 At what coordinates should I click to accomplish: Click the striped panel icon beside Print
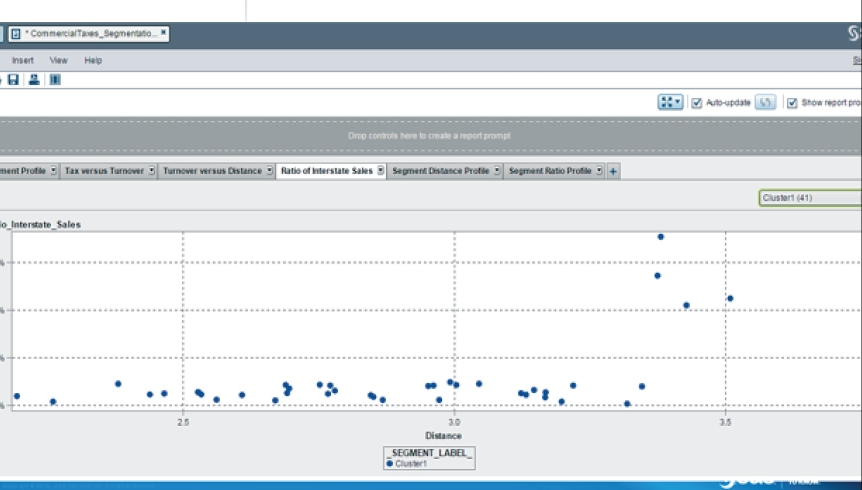click(55, 80)
